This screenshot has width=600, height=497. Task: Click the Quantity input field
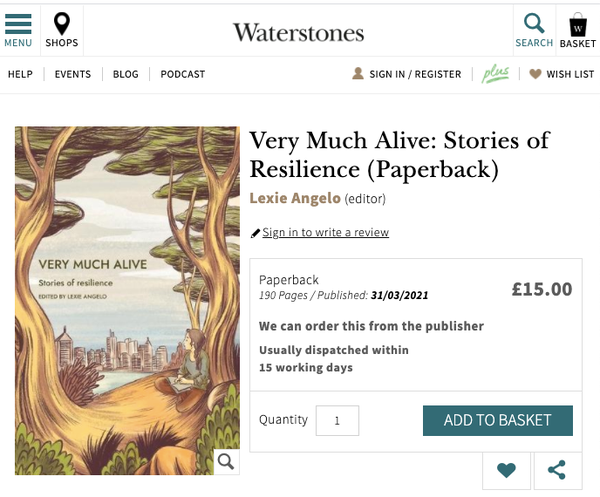point(337,421)
